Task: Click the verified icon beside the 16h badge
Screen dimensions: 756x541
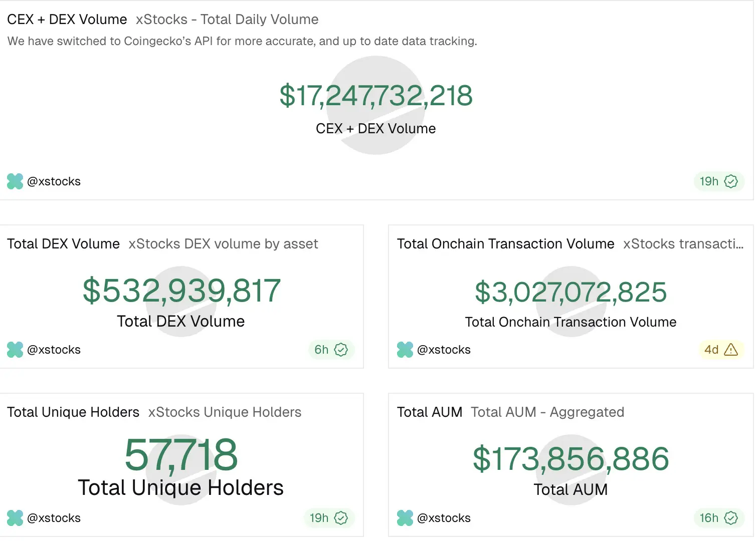Action: (x=731, y=518)
